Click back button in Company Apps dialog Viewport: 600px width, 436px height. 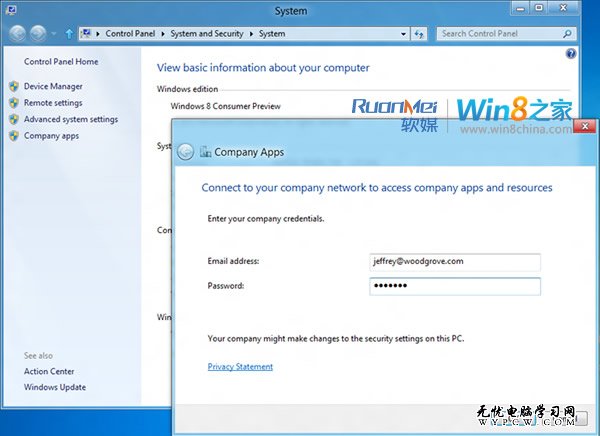pos(186,152)
